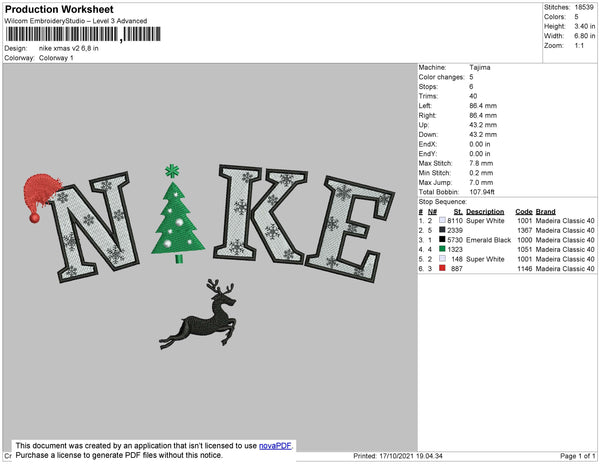Click the letter N in the embroidery preview

[94, 226]
